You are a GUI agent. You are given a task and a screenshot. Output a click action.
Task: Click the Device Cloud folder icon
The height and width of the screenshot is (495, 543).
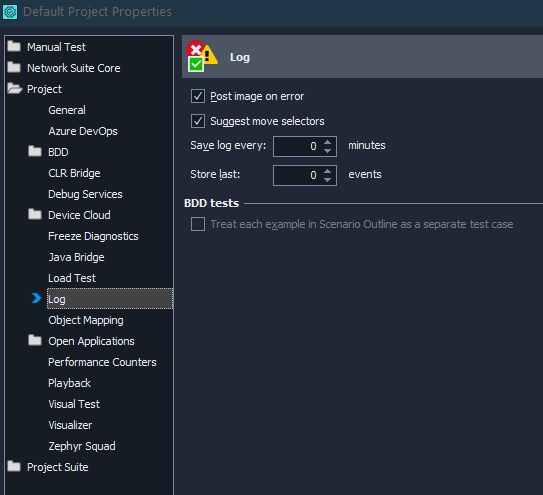(x=35, y=214)
